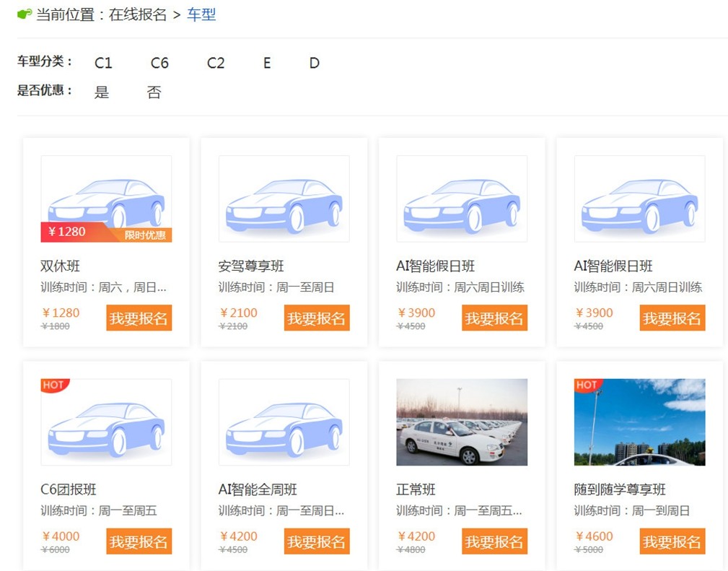This screenshot has width=728, height=571.
Task: Click the red ¥1280 price tag on 双休班 image
Action: pos(67,232)
